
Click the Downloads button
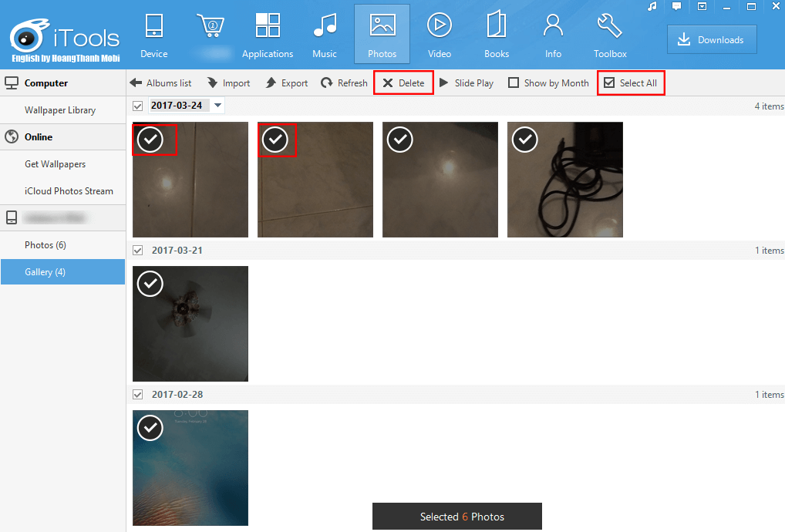(711, 40)
